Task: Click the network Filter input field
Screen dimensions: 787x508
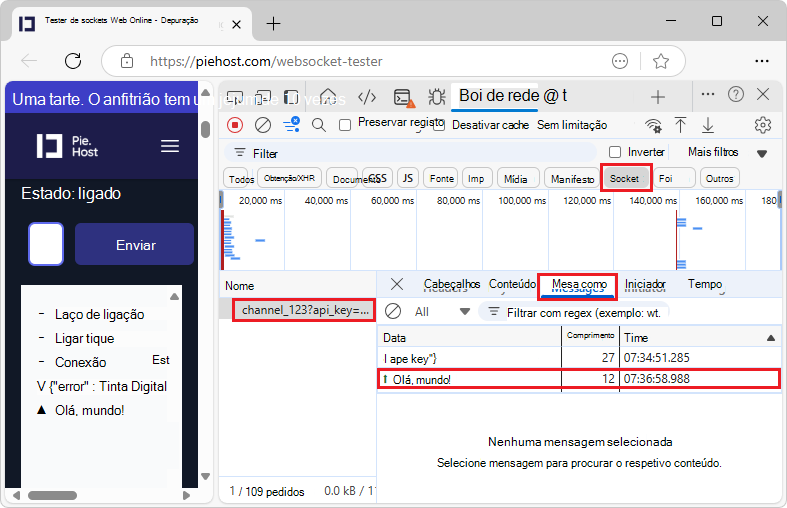Action: pos(411,153)
